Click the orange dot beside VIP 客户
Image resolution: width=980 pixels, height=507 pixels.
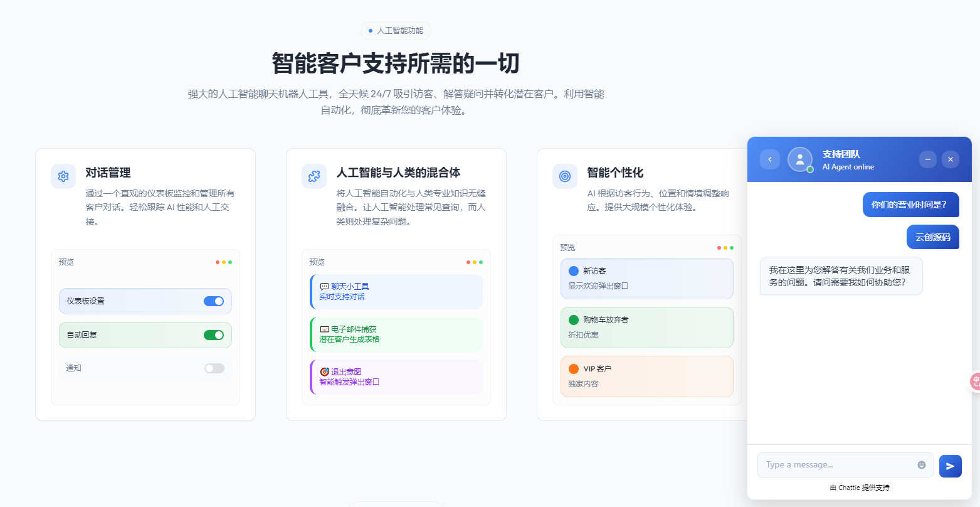(x=574, y=369)
